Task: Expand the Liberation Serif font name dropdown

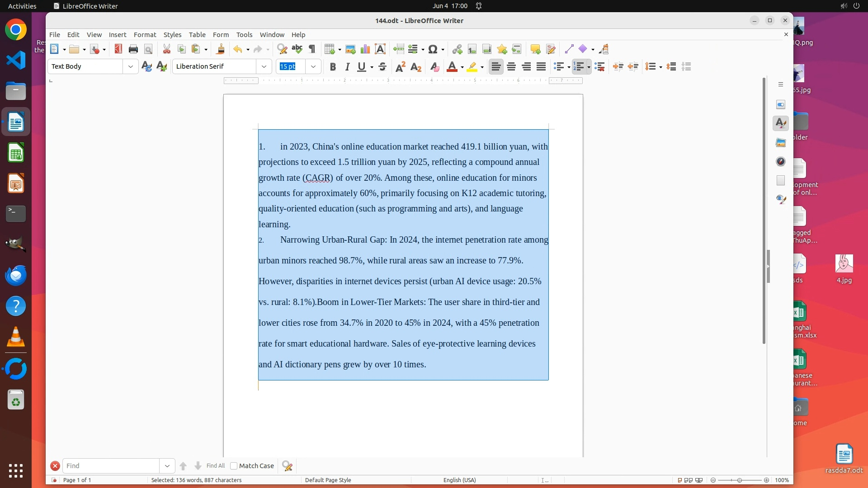Action: pos(264,66)
